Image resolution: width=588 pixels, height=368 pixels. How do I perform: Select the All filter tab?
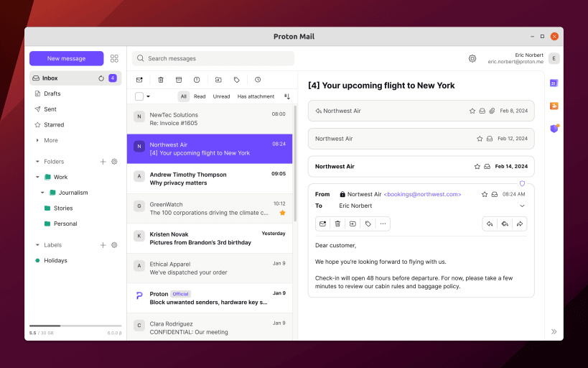183,96
